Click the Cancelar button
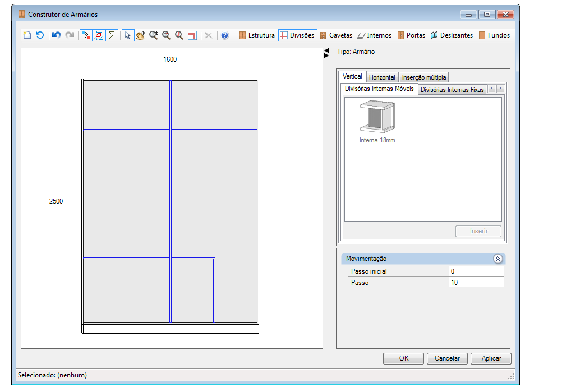Viewport: 562px width, 392px height. click(447, 358)
